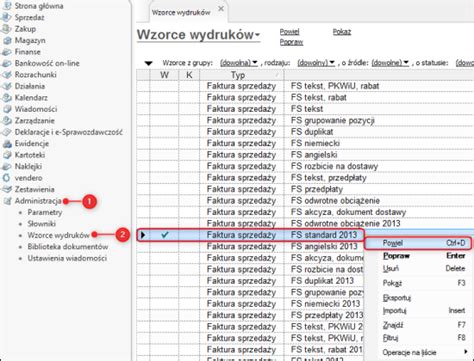Open the group filter (dowolna) dropdown
The height and width of the screenshot is (361, 474).
(239, 63)
